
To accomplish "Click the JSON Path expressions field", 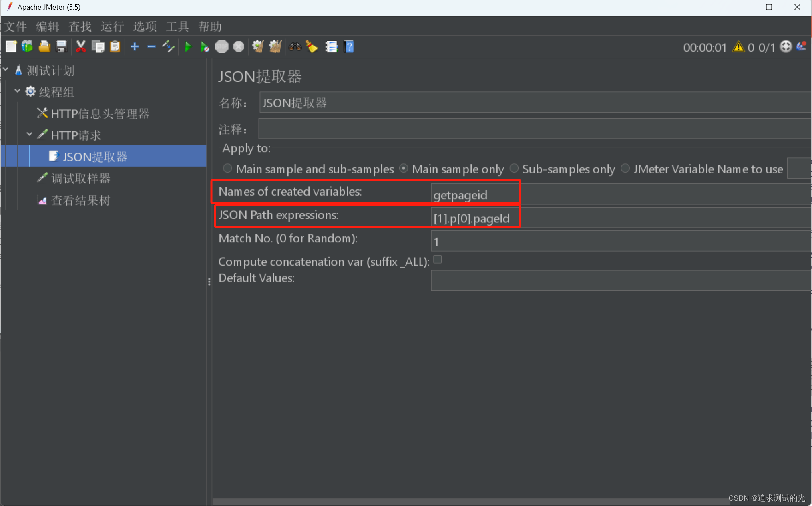I will [621, 218].
